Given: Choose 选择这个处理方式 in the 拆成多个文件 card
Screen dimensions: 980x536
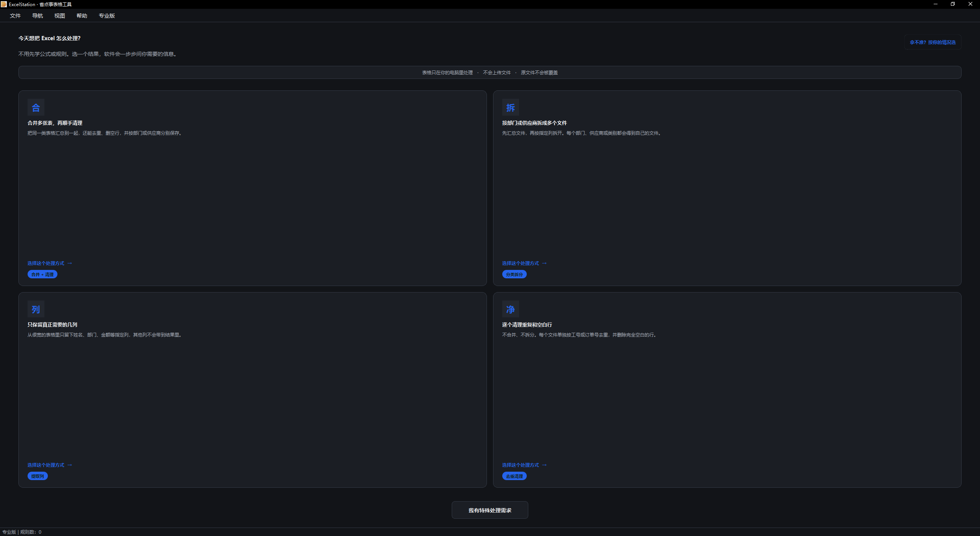Looking at the screenshot, I should click(524, 263).
